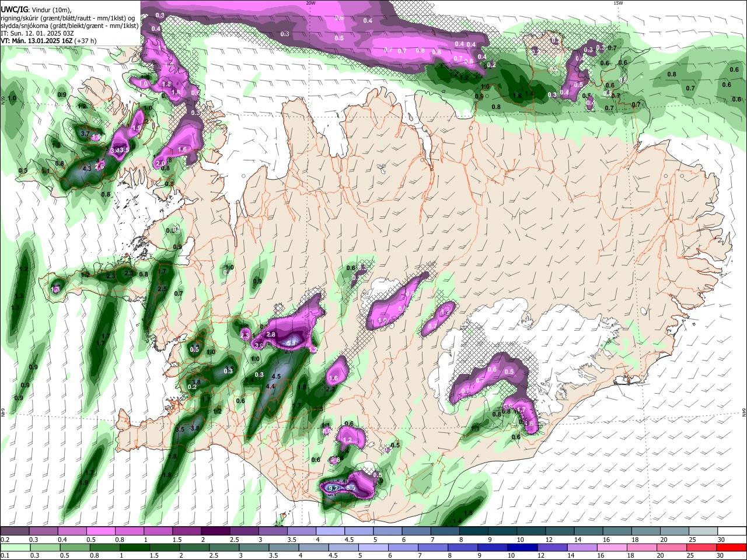Click the '20W' longitude label

310,3
